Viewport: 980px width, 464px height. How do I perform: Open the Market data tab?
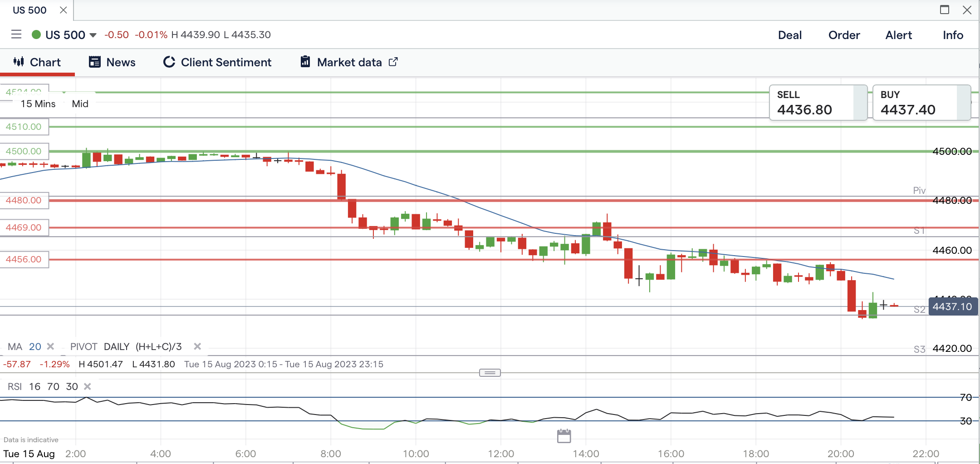tap(349, 62)
